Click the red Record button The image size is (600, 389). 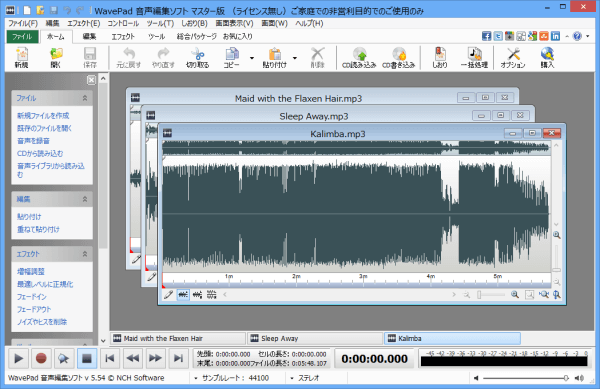pos(41,358)
